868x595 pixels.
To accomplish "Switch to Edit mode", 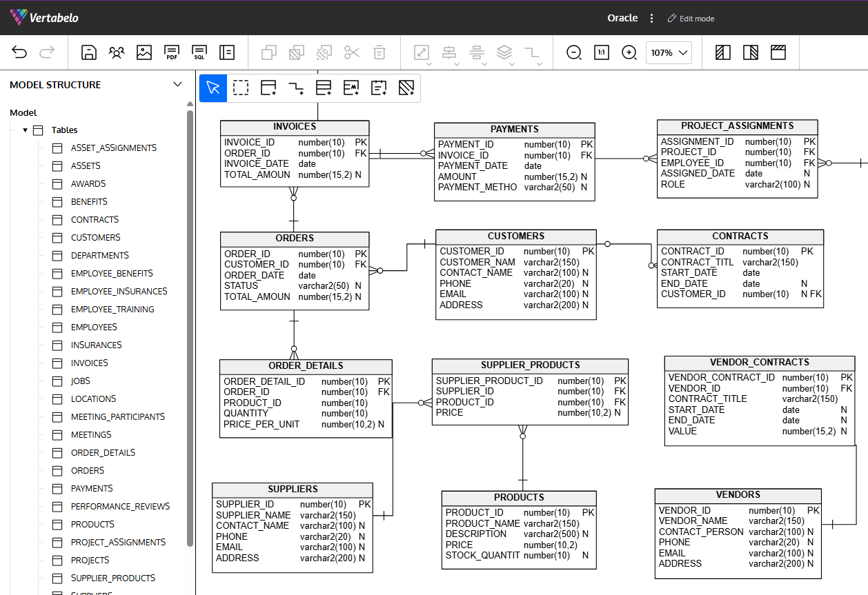I will (691, 19).
